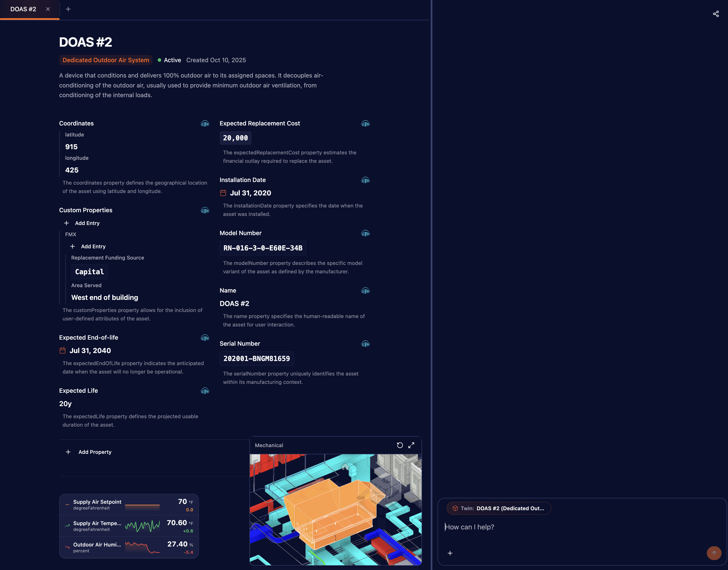The width and height of the screenshot is (728, 570).
Task: Expand the Mechanical viewer to fullscreen
Action: 411,445
